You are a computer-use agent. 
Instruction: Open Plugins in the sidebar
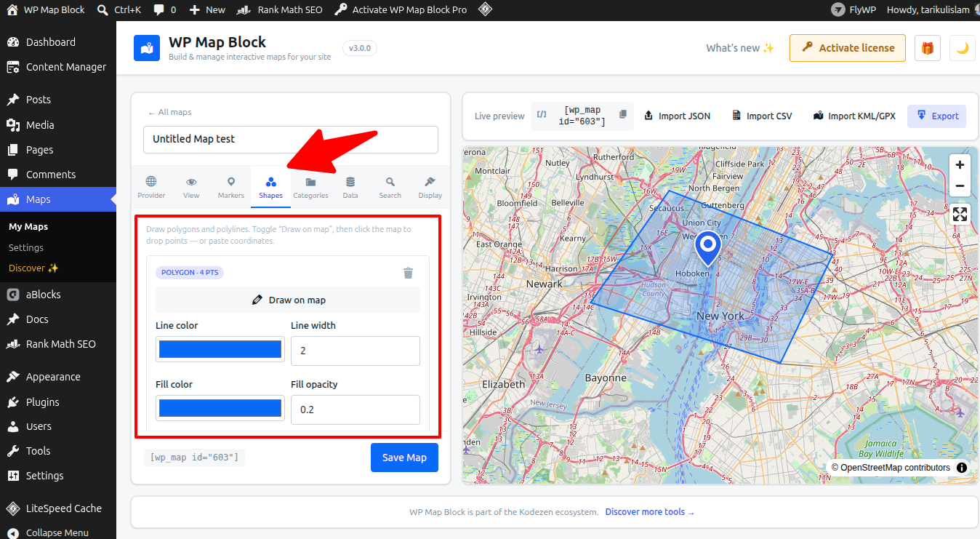58,402
